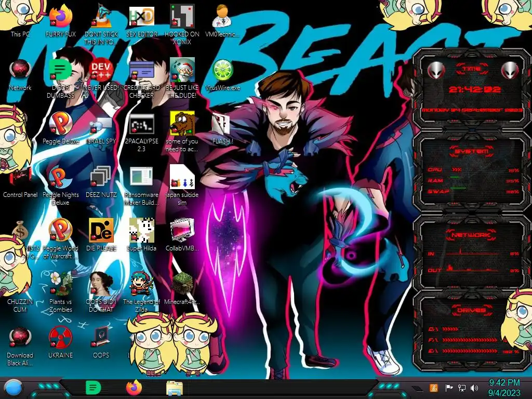Click the CPU usage bar in SYSTEM widget

click(x=456, y=170)
